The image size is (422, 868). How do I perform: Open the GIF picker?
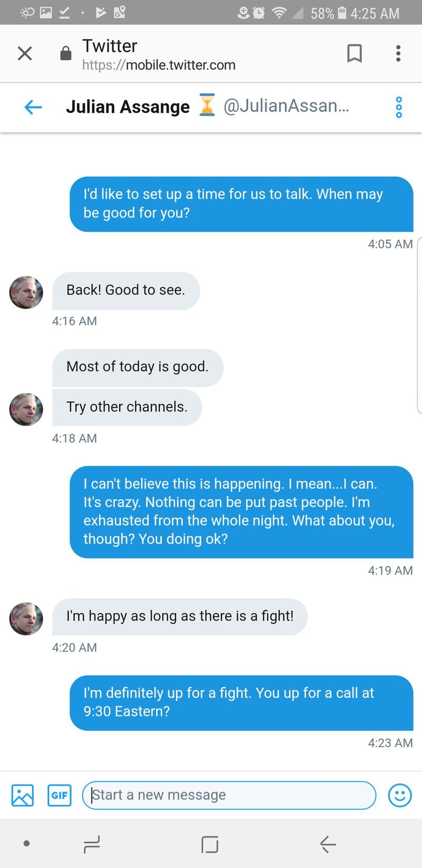60,795
